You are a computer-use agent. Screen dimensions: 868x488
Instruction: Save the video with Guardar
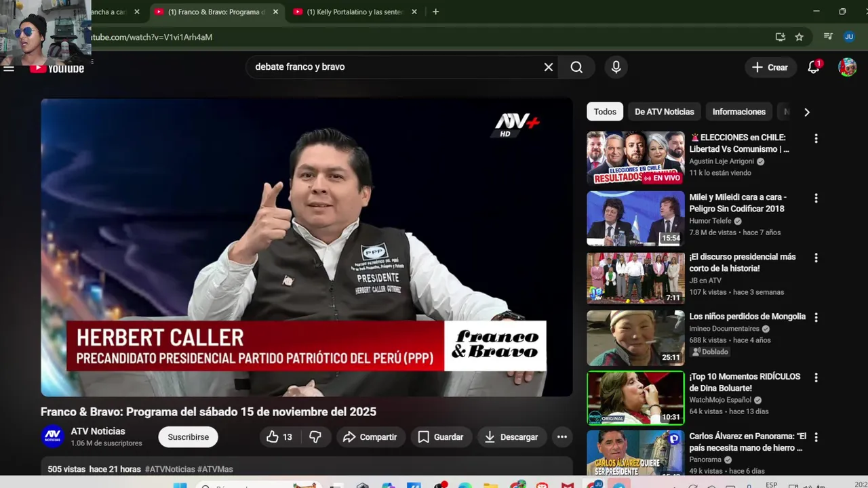click(441, 437)
